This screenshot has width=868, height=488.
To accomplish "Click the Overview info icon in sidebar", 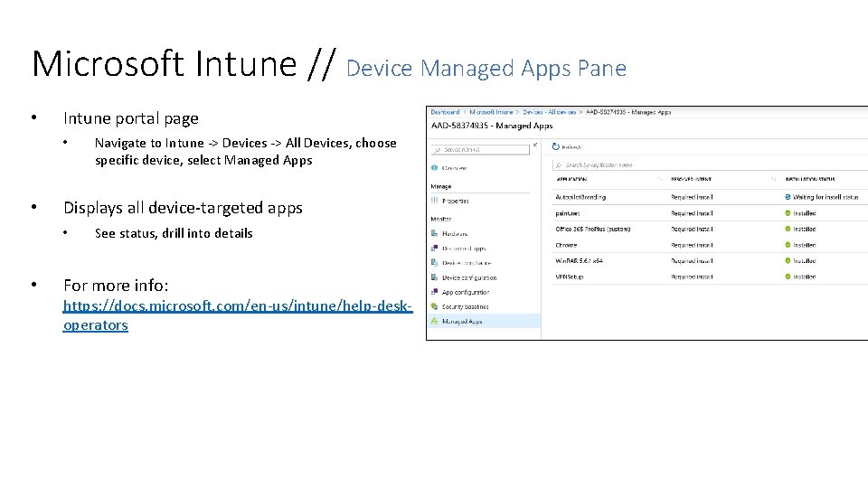I will click(435, 168).
